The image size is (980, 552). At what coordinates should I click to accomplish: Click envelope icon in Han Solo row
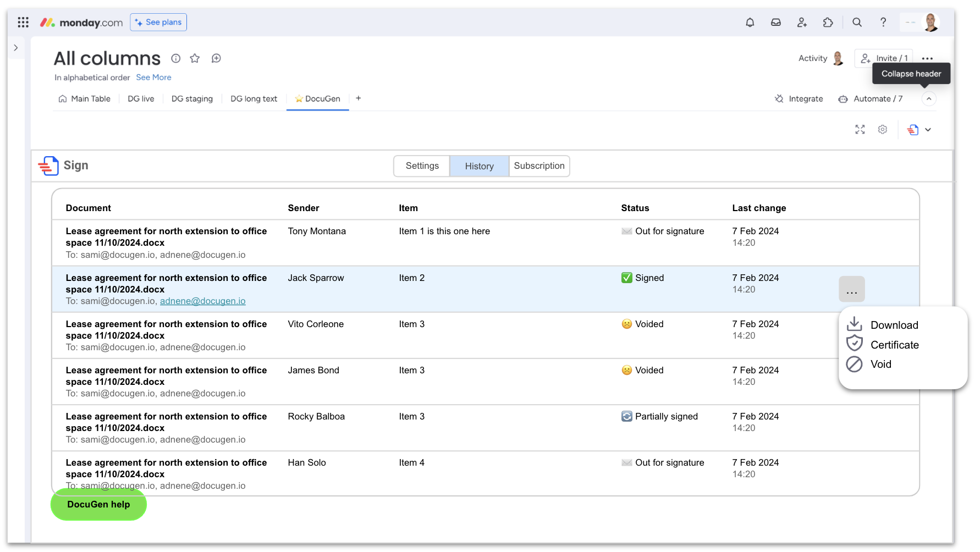pos(627,462)
